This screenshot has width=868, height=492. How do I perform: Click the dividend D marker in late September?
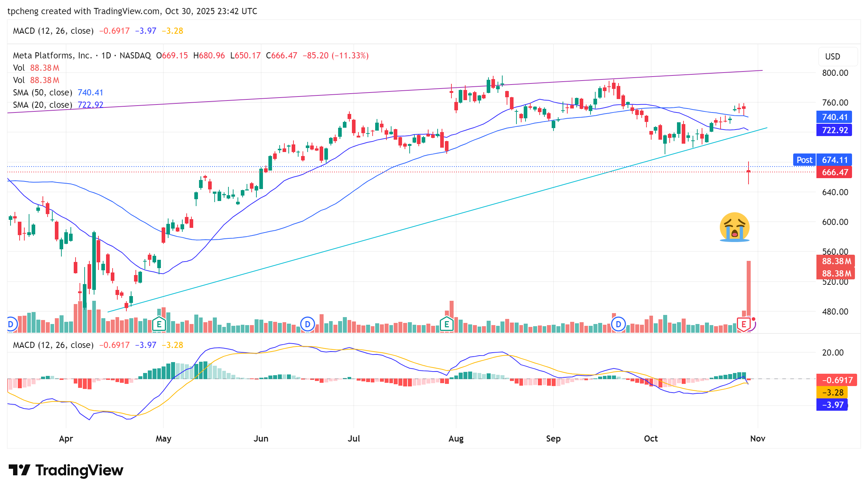pos(618,324)
